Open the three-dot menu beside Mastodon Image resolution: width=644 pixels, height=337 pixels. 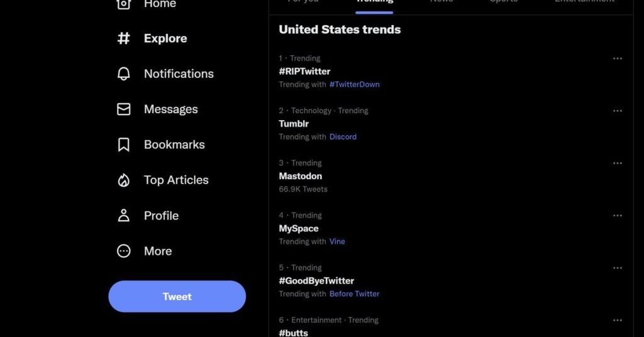coord(618,163)
